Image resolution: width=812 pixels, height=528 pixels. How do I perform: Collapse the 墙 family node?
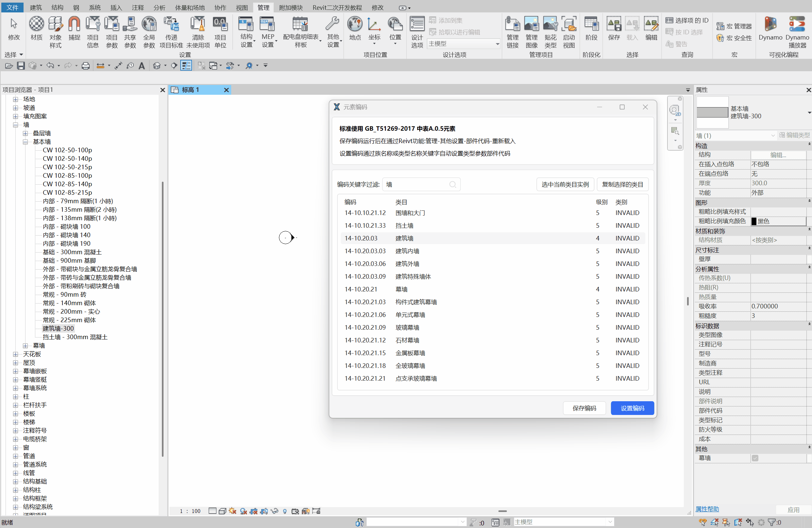pos(15,125)
